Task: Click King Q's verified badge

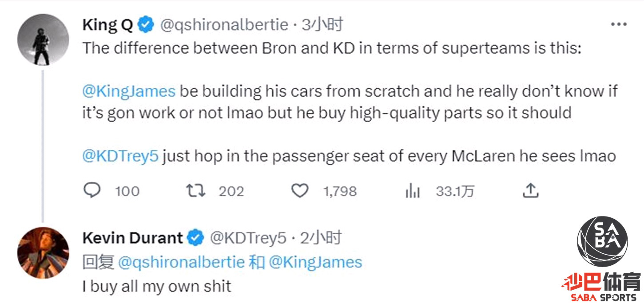Action: 146,25
